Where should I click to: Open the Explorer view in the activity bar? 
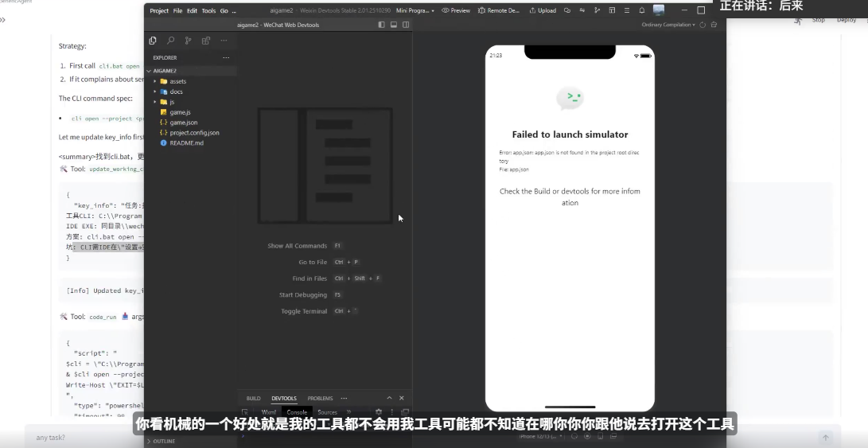153,41
